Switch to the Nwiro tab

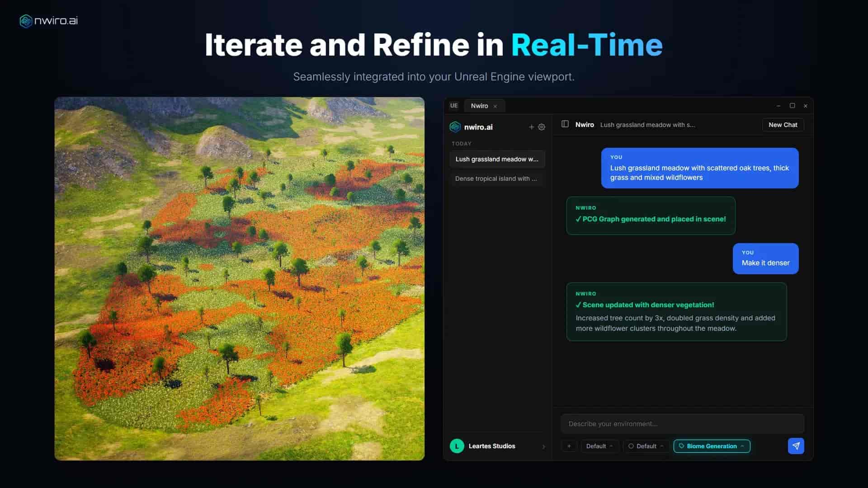tap(479, 106)
